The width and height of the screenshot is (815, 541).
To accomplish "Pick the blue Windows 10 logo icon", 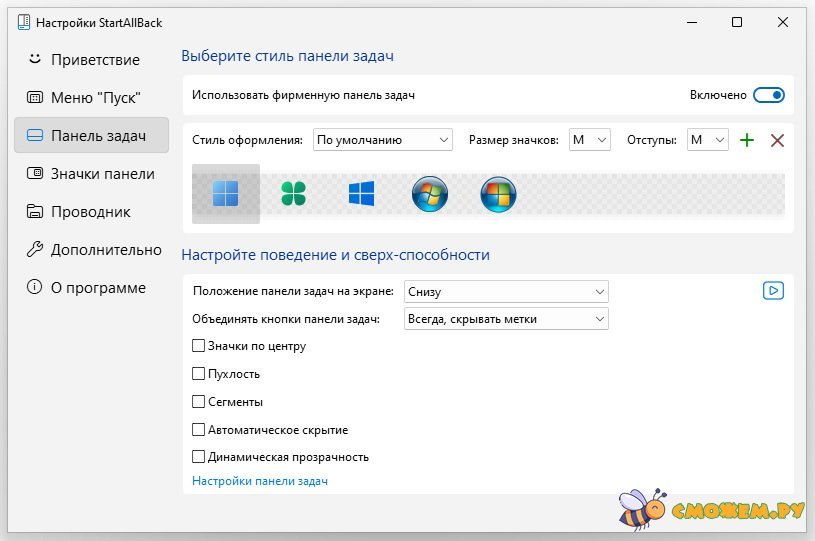I will [361, 194].
